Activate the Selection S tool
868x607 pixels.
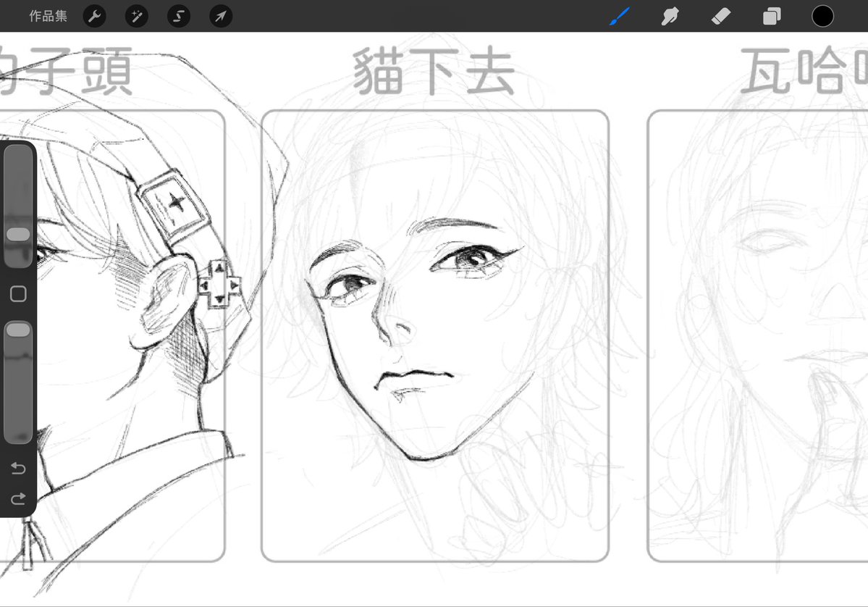click(179, 16)
